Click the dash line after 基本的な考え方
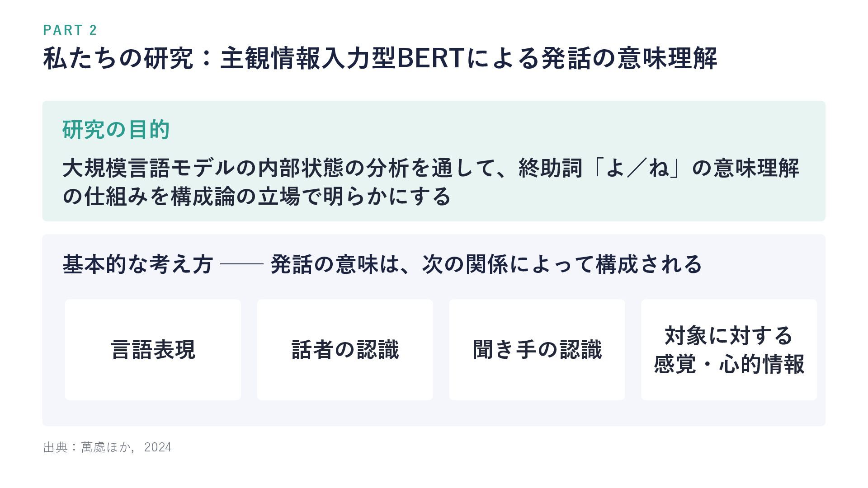868x488 pixels. coord(241,264)
